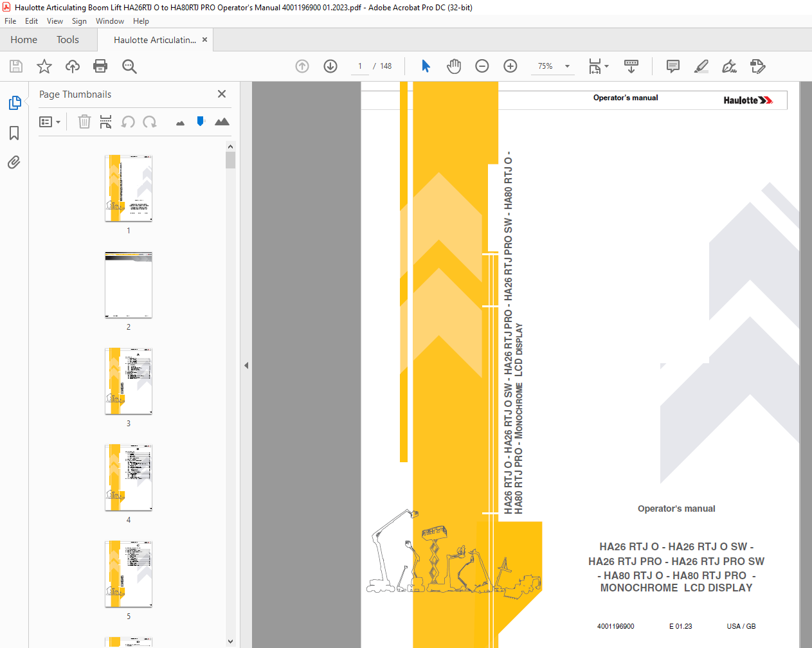Expand the fit page options dropdown arrow
The image size is (812, 648).
[x=606, y=66]
